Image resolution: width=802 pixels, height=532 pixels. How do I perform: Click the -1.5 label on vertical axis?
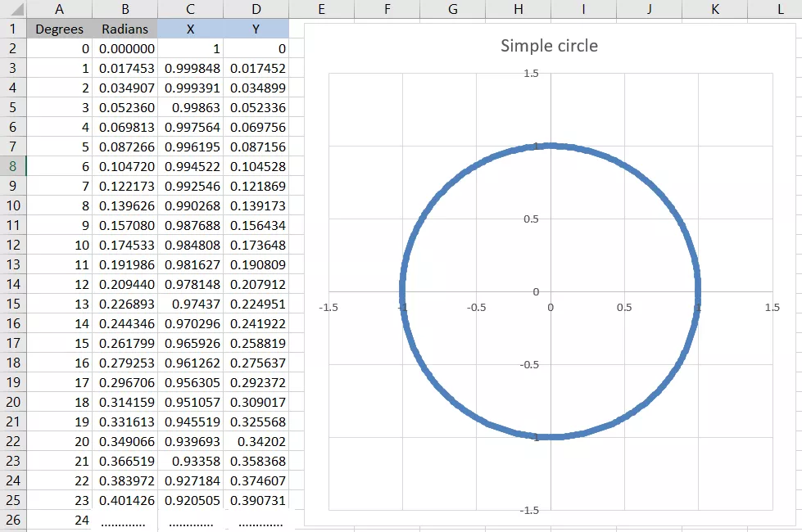529,510
